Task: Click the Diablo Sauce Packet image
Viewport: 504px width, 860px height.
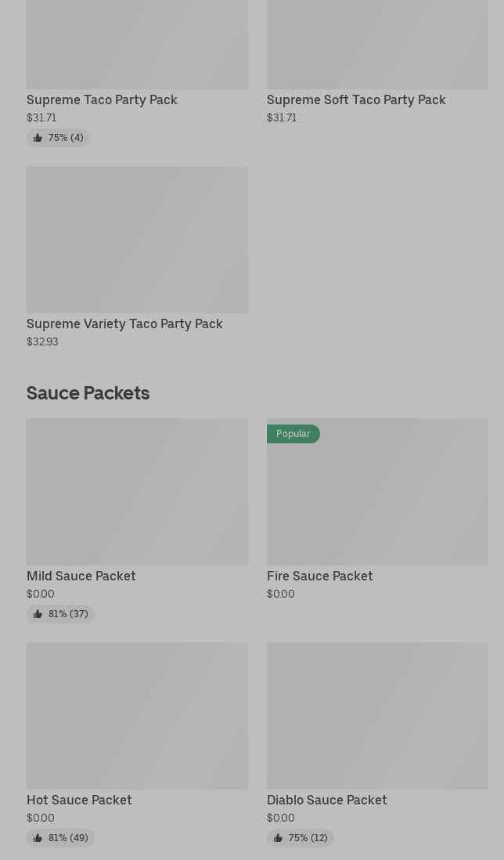Action: [x=377, y=715]
